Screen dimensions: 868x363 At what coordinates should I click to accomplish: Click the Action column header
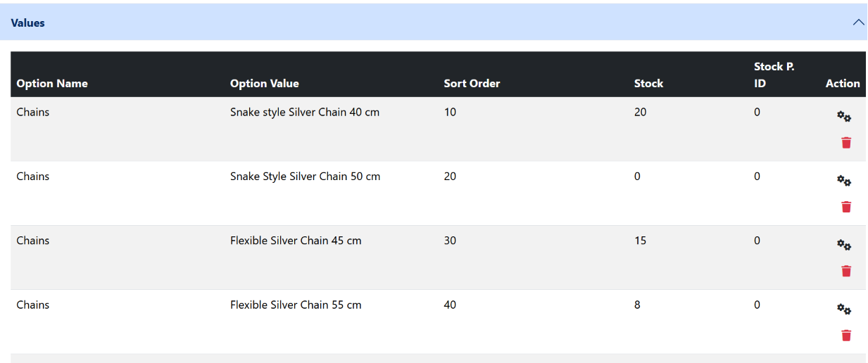coord(843,83)
